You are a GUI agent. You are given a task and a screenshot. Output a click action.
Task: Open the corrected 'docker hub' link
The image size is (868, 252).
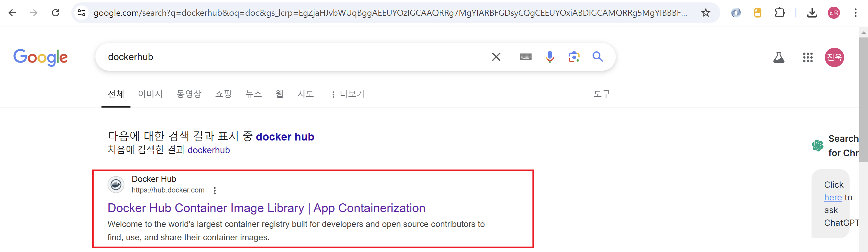285,137
